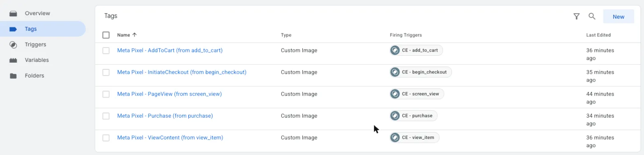Viewport: 644px width, 155px height.
Task: Open the filter icon in Tags header
Action: tap(577, 16)
